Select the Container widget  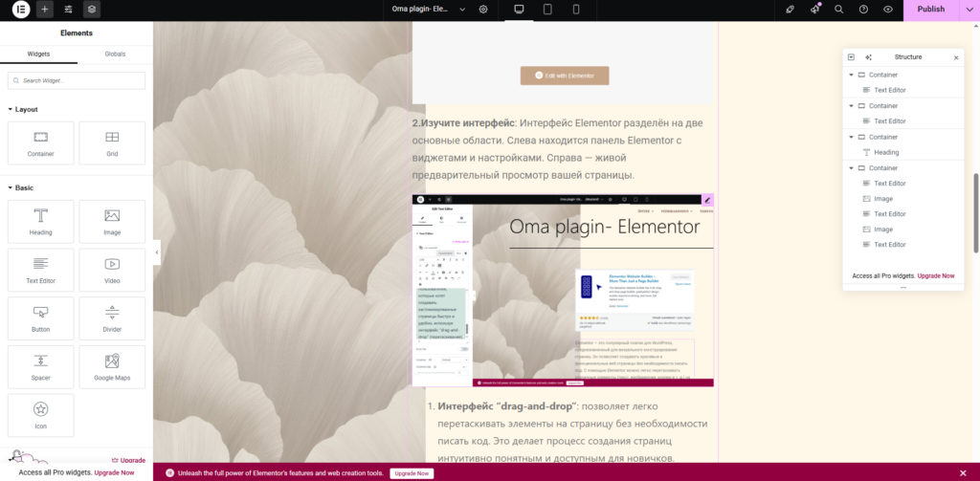coord(40,143)
